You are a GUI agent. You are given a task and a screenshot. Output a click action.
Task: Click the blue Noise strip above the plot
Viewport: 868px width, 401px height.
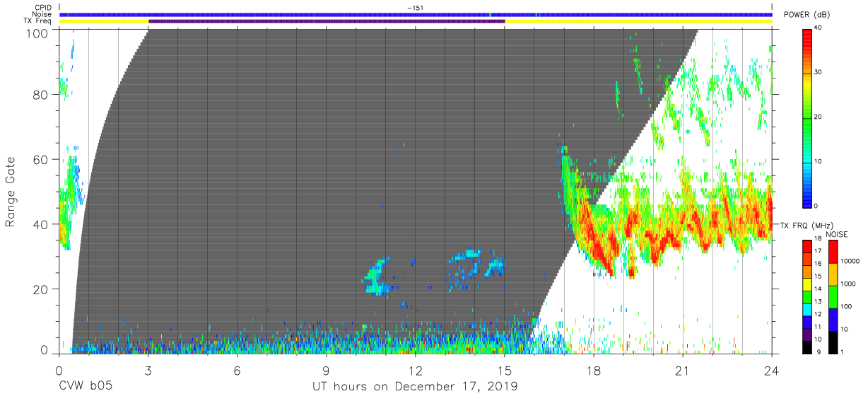(x=416, y=14)
